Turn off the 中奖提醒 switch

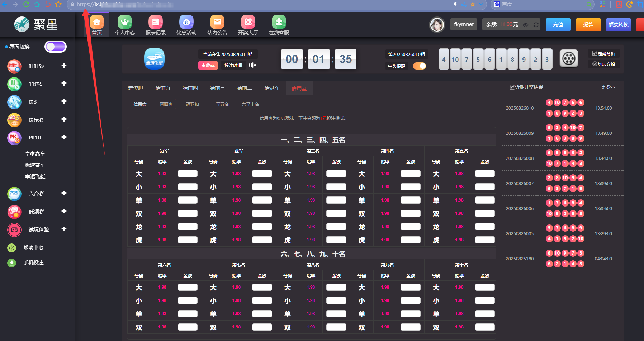pyautogui.click(x=420, y=66)
